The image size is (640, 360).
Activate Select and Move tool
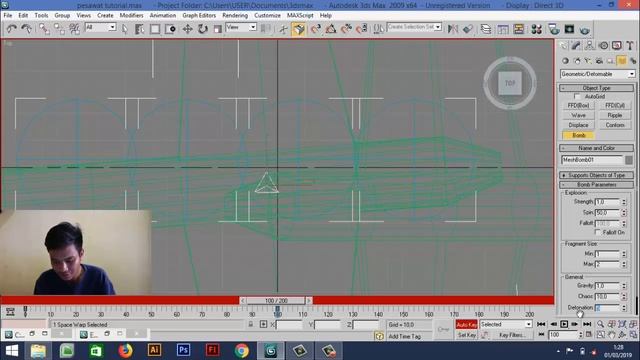pos(187,29)
